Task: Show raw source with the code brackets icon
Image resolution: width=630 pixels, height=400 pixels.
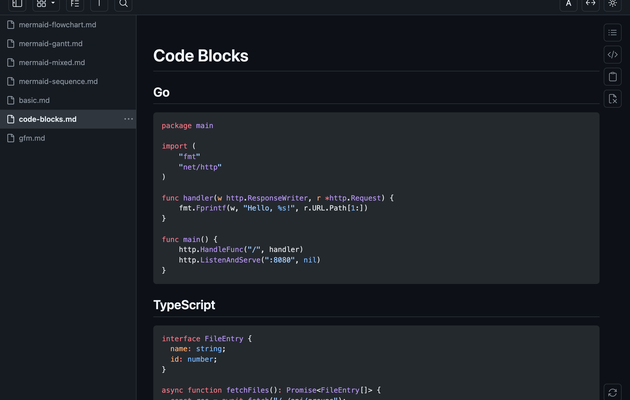Action: (x=612, y=55)
